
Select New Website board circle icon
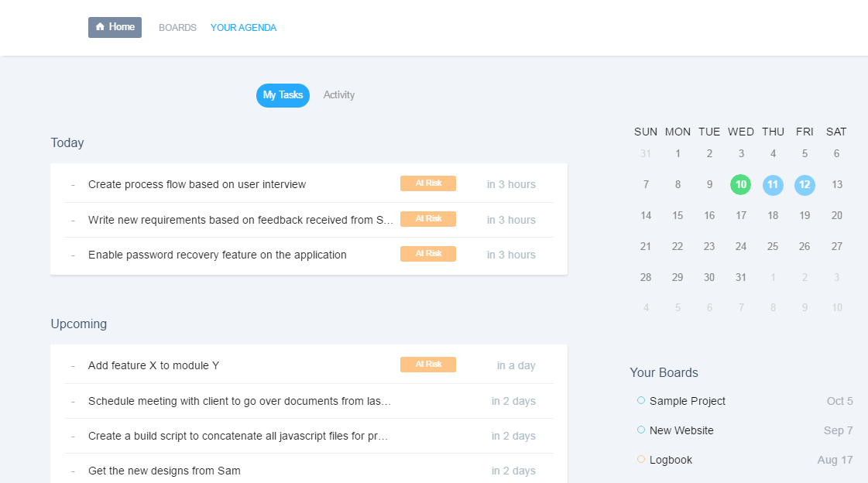(x=641, y=430)
